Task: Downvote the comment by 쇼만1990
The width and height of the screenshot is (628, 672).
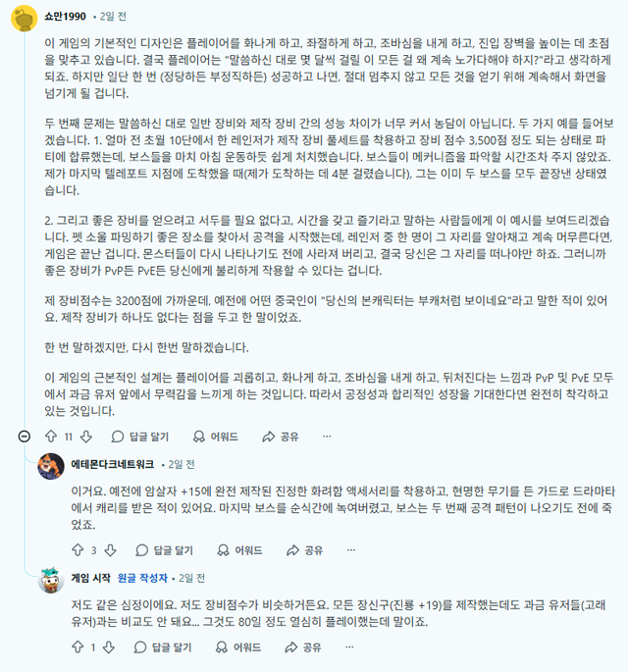Action: [86, 436]
